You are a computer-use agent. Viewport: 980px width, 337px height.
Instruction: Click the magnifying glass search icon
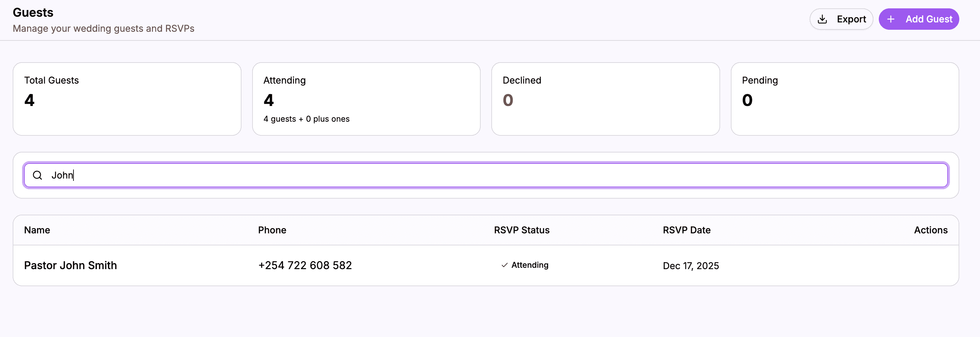pyautogui.click(x=37, y=175)
